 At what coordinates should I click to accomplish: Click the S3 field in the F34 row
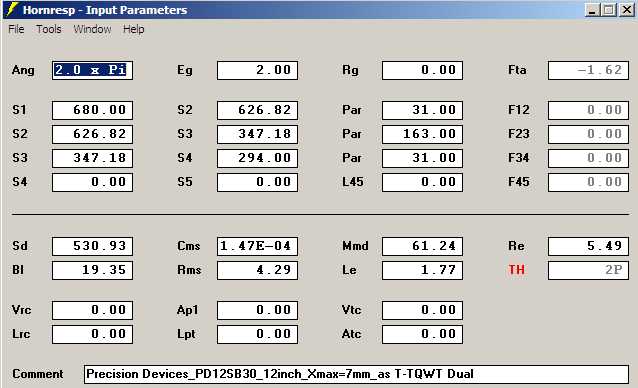click(92, 158)
